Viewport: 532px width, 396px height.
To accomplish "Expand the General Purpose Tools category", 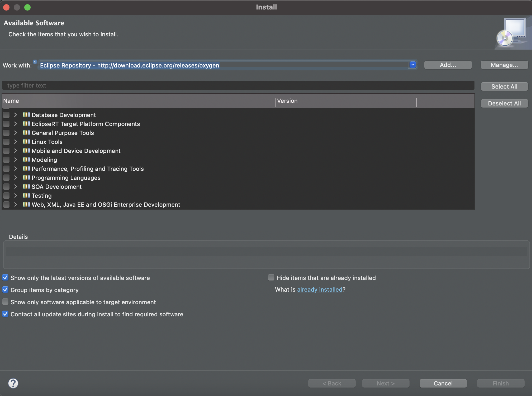I will [x=16, y=133].
